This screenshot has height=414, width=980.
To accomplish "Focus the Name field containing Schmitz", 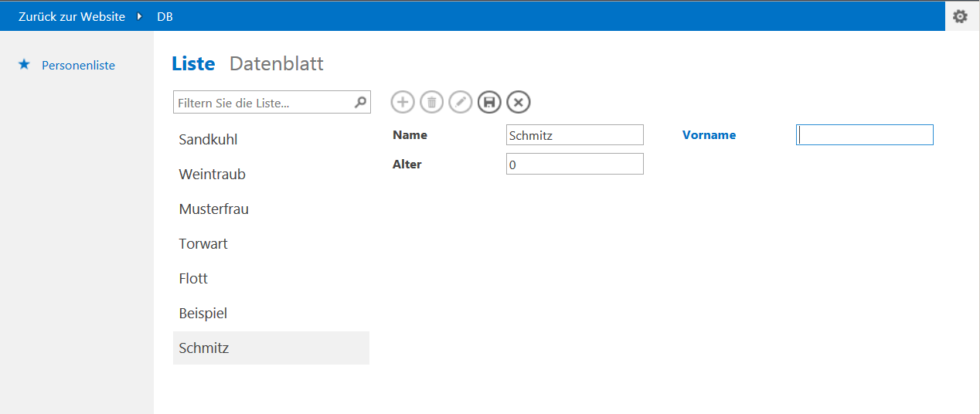I will click(x=574, y=135).
